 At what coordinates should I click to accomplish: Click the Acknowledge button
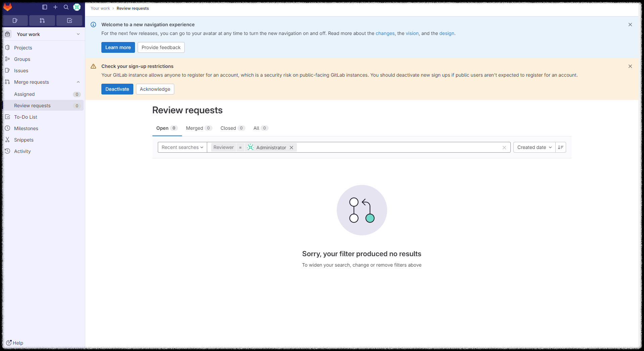coord(155,89)
